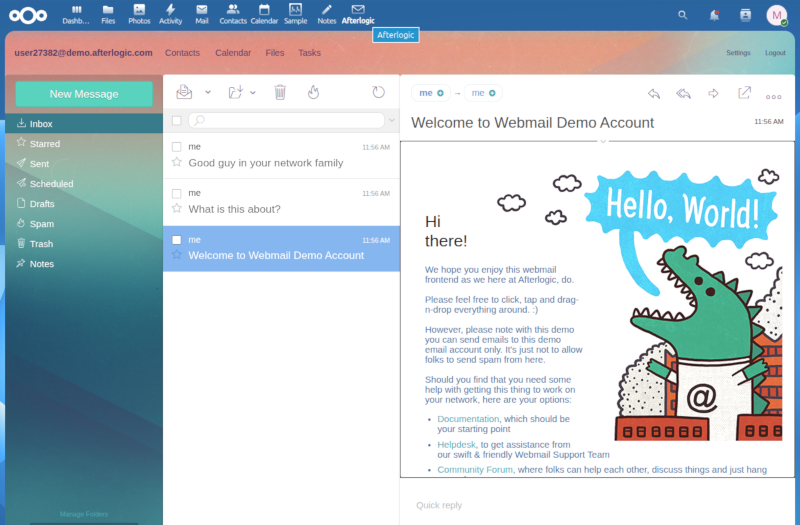Forward the open email
The width and height of the screenshot is (800, 525).
(x=713, y=93)
